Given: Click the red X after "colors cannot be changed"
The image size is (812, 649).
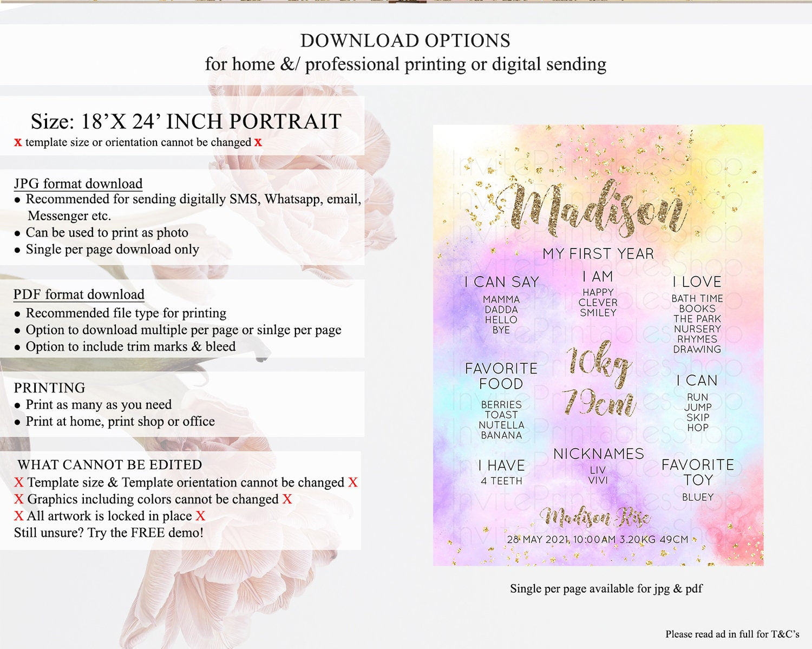Looking at the screenshot, I should [x=287, y=499].
